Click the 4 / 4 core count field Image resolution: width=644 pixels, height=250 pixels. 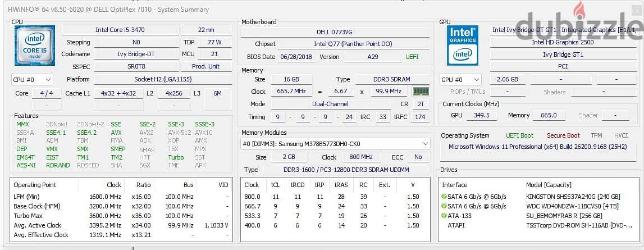pos(47,93)
